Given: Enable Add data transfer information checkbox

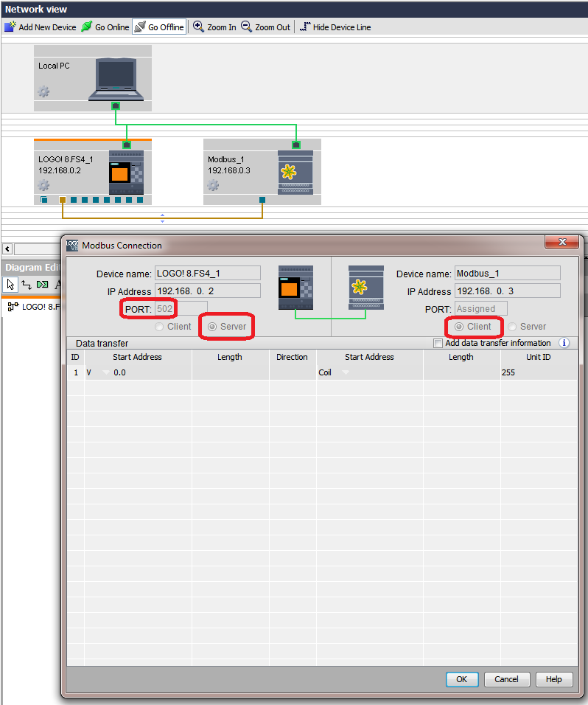Looking at the screenshot, I should 438,343.
